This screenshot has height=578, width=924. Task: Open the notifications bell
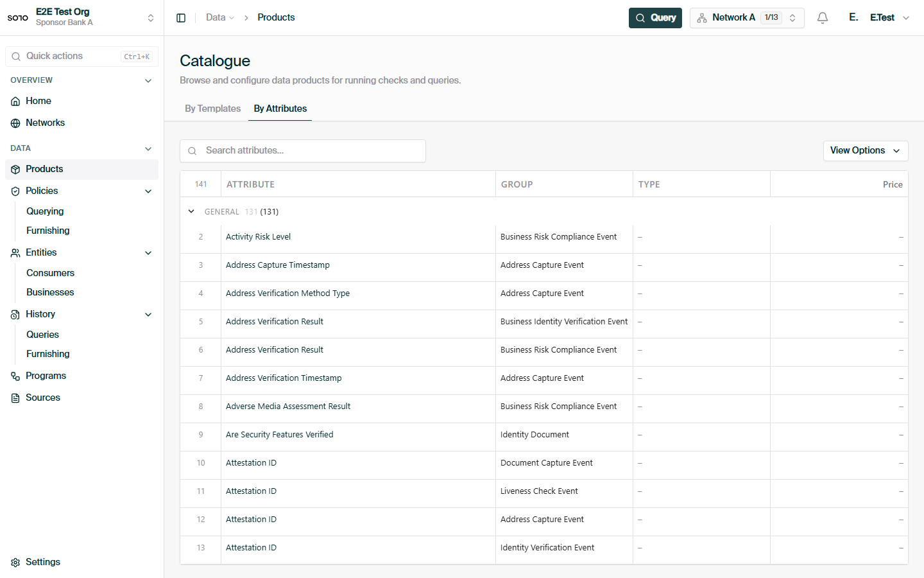click(x=823, y=18)
